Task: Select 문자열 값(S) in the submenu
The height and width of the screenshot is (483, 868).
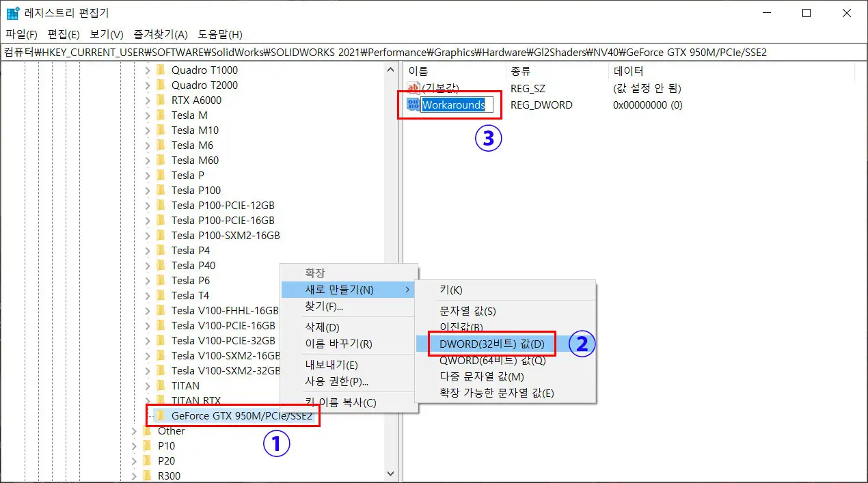Action: coord(506,311)
